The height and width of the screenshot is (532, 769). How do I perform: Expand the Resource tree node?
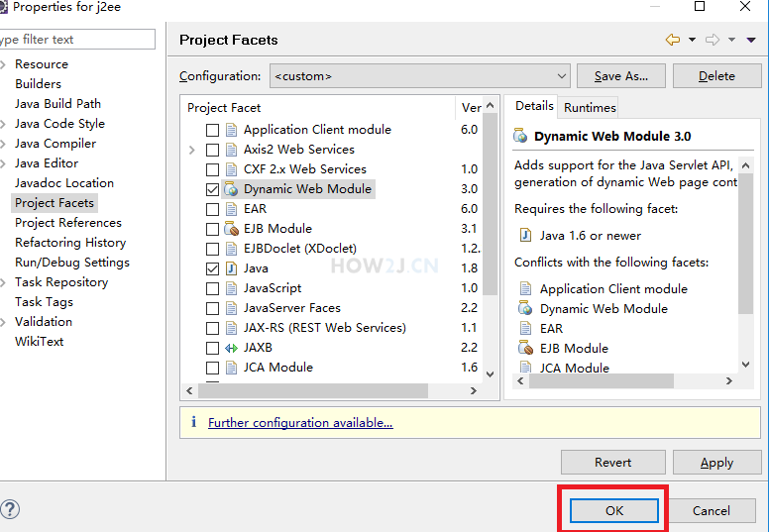point(3,64)
